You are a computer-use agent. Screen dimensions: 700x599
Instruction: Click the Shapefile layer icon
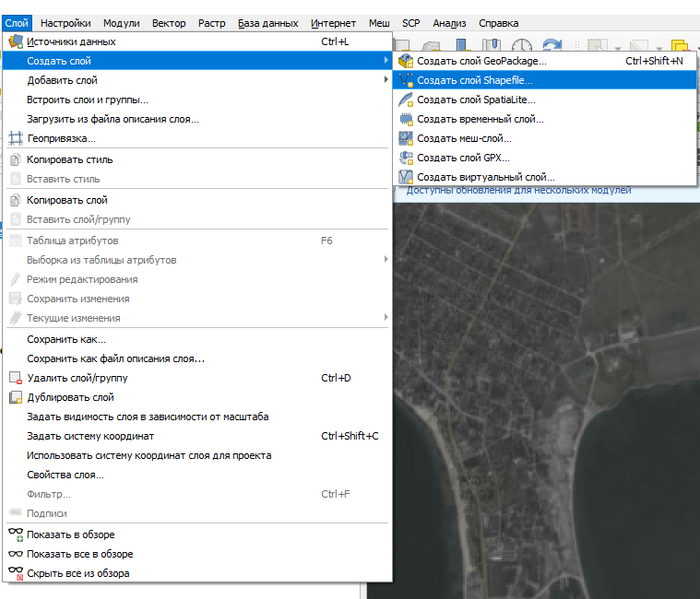point(406,80)
